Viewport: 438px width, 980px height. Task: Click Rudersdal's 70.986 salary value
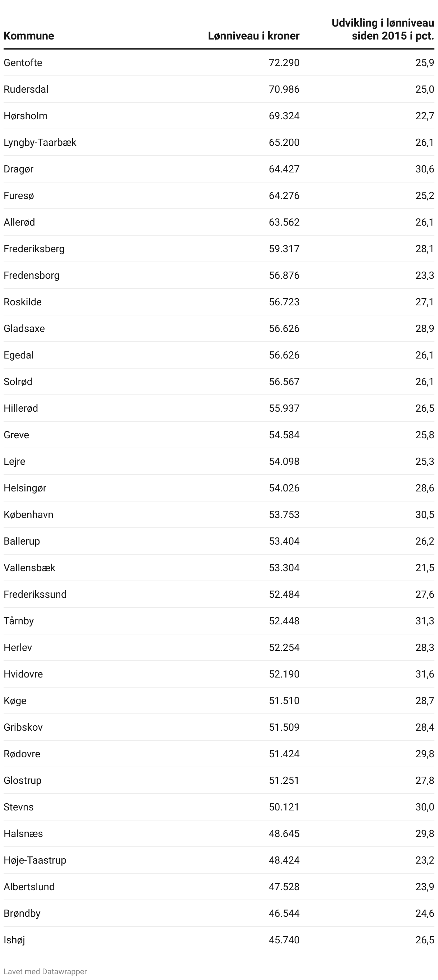click(284, 89)
